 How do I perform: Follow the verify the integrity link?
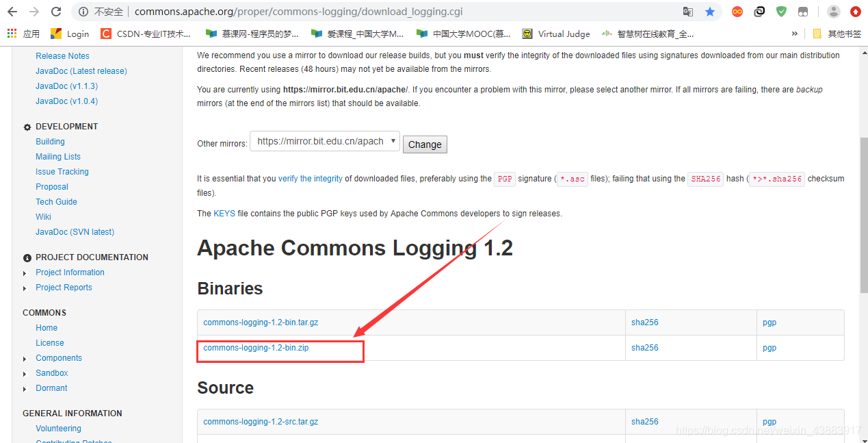(311, 179)
